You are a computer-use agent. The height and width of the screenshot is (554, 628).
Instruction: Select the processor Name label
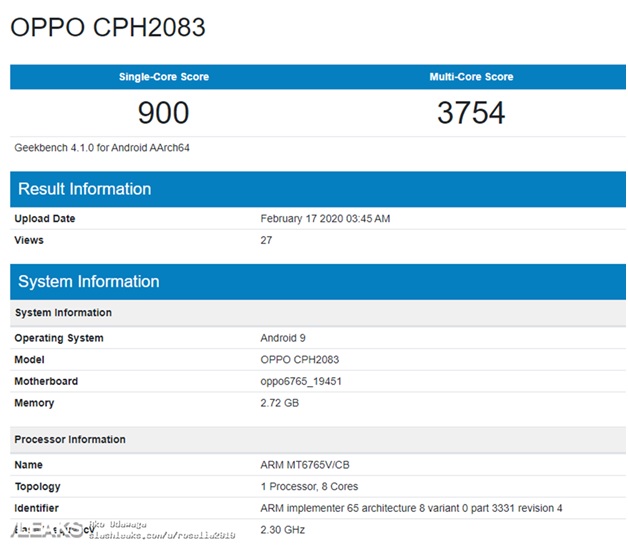28,465
